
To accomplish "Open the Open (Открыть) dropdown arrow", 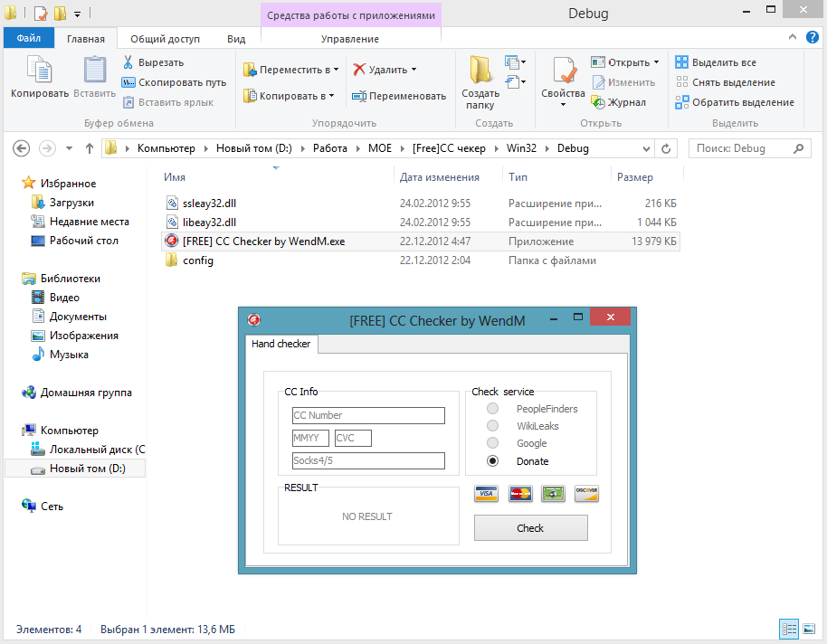I will (656, 62).
